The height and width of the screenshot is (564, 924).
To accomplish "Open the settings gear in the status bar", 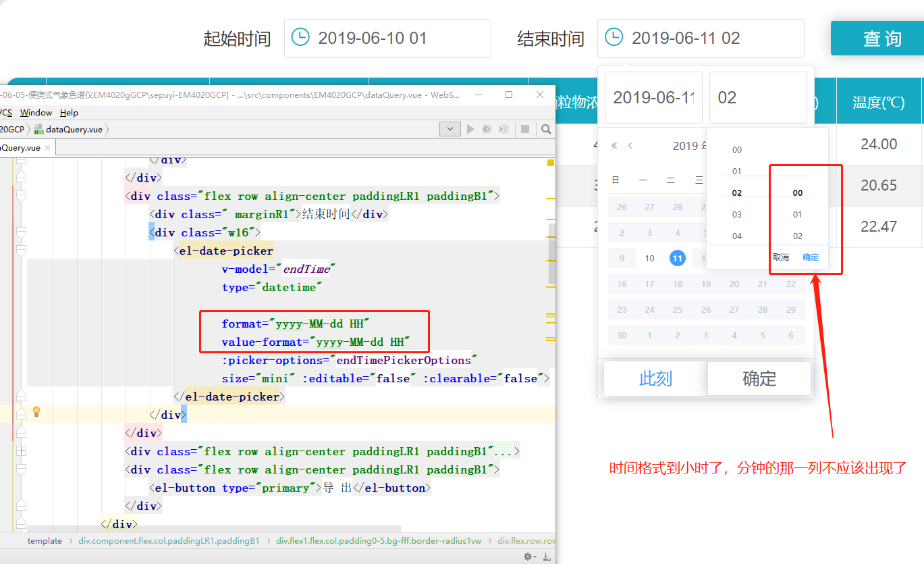I will [x=528, y=555].
